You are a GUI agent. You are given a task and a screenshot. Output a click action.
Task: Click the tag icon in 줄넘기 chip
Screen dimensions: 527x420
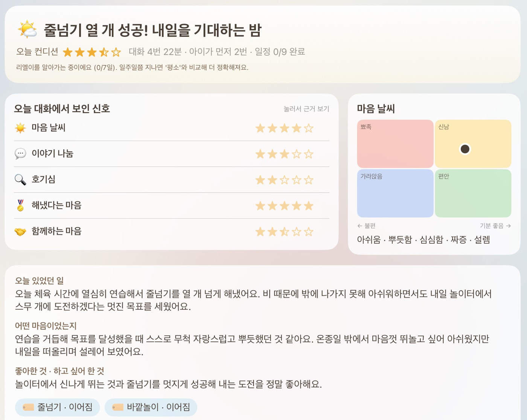(28, 407)
